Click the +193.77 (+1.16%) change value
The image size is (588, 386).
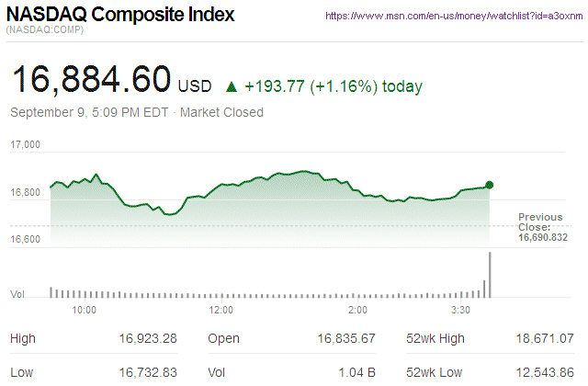(312, 86)
